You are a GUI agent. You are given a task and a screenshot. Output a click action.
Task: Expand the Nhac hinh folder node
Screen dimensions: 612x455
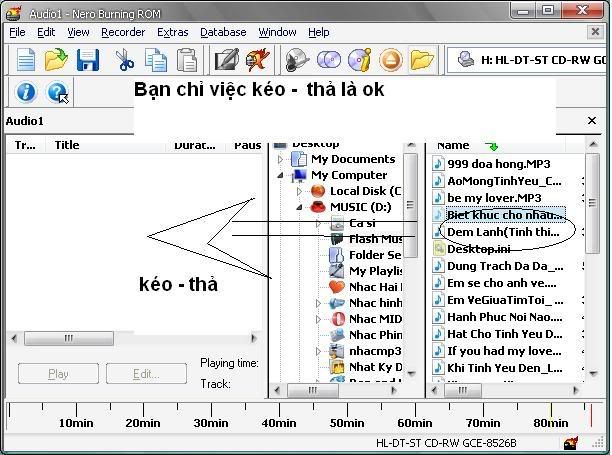pos(318,303)
